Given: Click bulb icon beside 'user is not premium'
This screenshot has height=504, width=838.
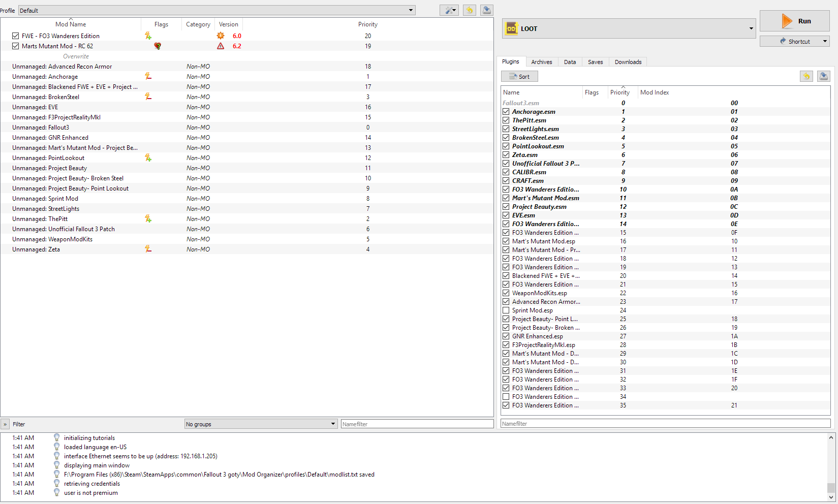Looking at the screenshot, I should coord(57,492).
